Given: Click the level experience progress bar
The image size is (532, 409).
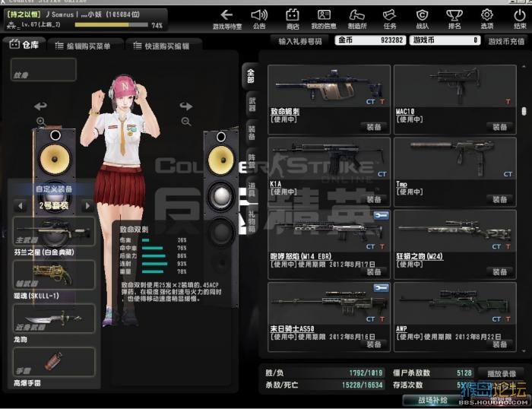Looking at the screenshot, I should 111,25.
